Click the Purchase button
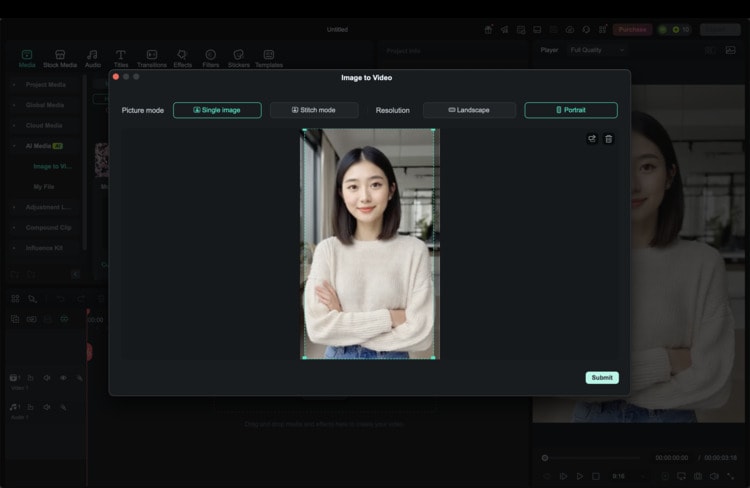Viewport: 750px width, 488px height. coord(632,30)
